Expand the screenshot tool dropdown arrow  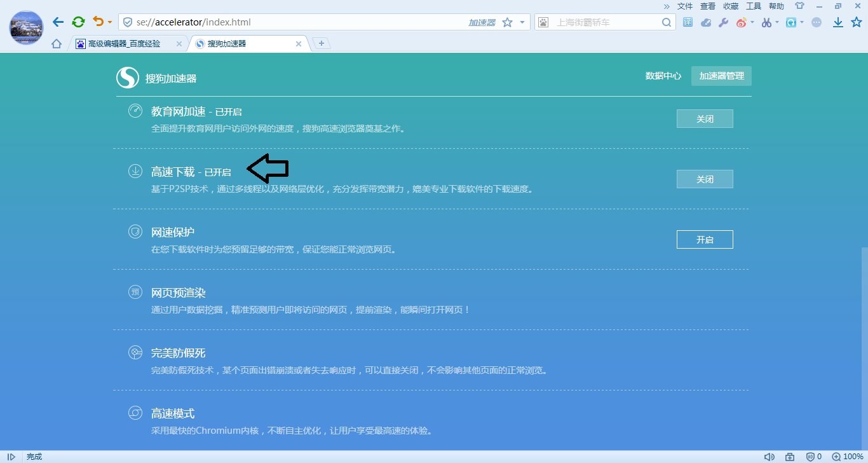[x=777, y=22]
